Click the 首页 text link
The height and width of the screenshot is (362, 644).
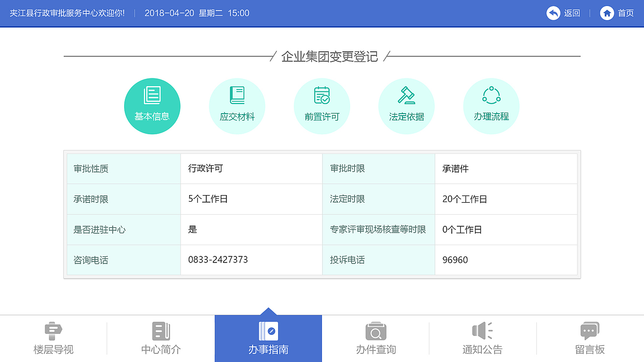(626, 13)
